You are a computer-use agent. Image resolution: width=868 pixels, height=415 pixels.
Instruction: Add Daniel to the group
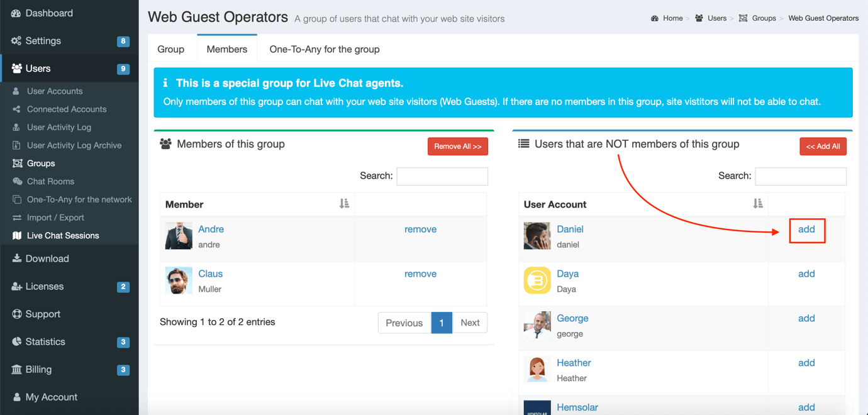coord(806,230)
